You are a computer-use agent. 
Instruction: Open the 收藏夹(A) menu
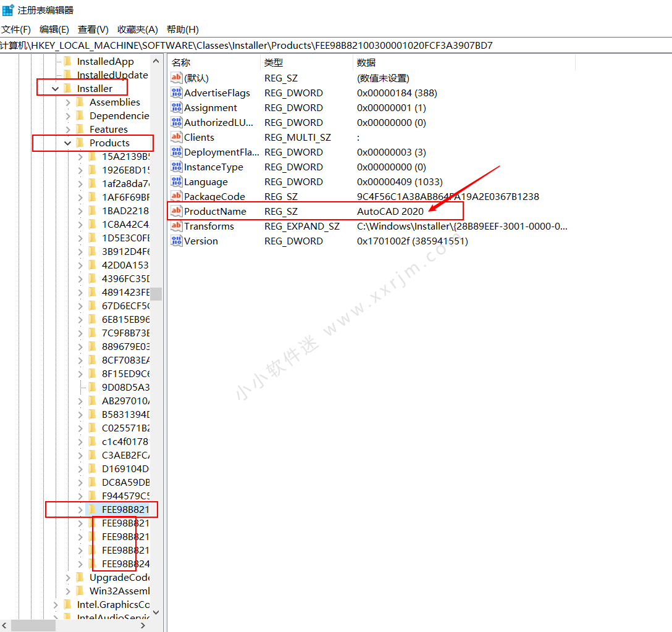point(138,30)
